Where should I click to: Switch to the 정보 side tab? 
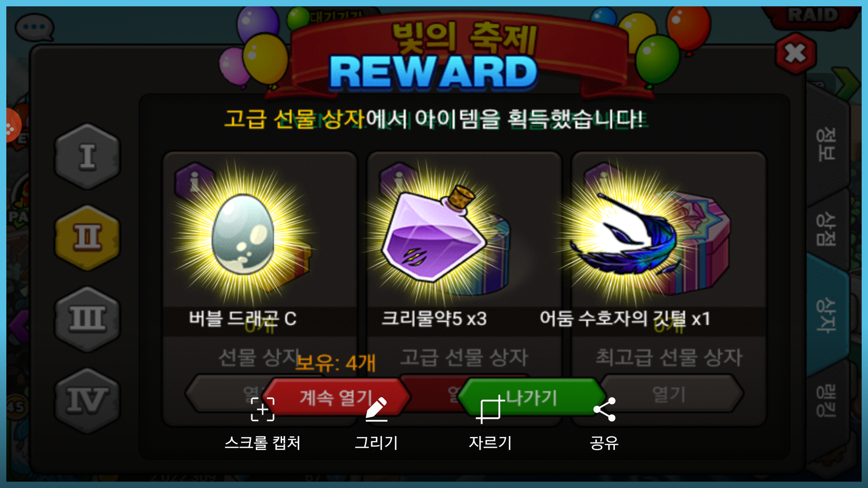click(x=826, y=145)
